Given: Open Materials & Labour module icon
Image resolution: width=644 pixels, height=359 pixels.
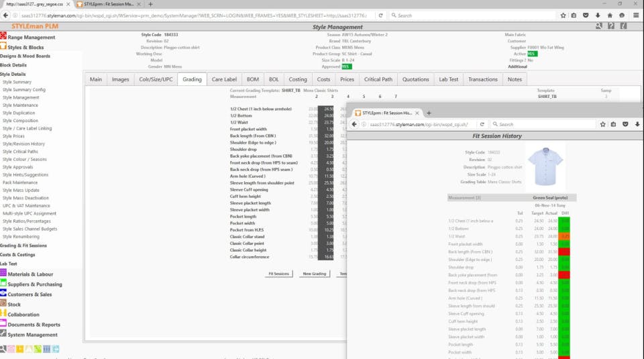Looking at the screenshot, I should (x=3, y=272).
